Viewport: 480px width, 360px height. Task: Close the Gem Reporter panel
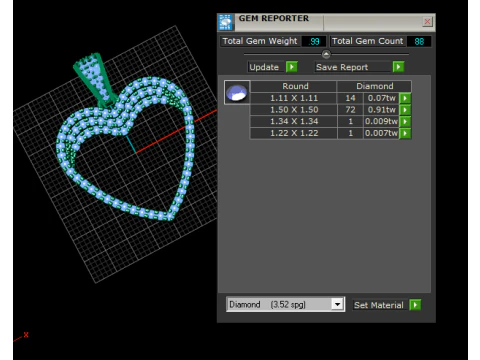click(427, 22)
